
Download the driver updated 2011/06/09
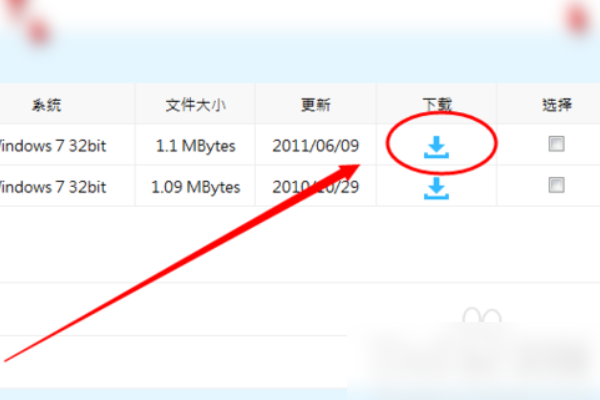pos(437,147)
